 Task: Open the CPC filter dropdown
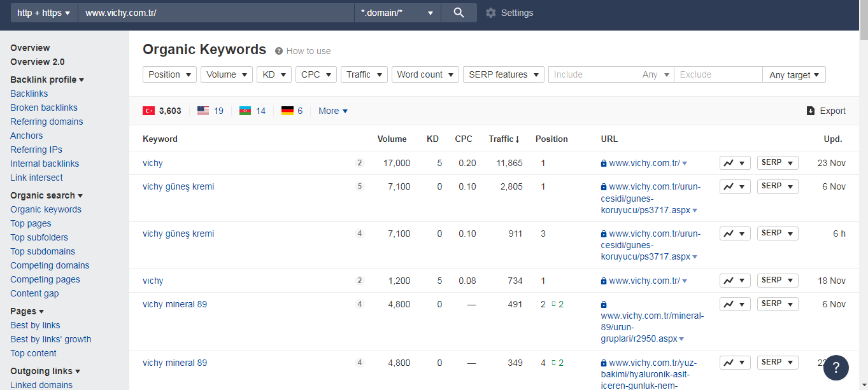click(x=316, y=74)
